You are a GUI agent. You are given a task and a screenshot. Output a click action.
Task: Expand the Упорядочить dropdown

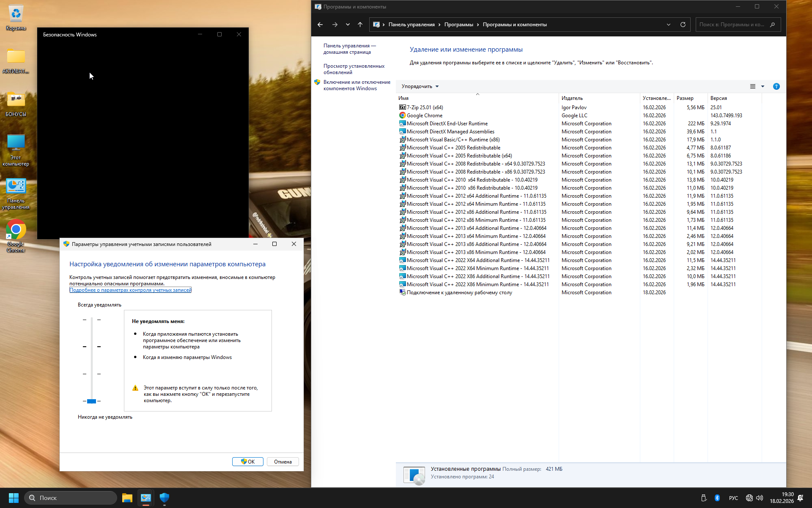tap(420, 86)
